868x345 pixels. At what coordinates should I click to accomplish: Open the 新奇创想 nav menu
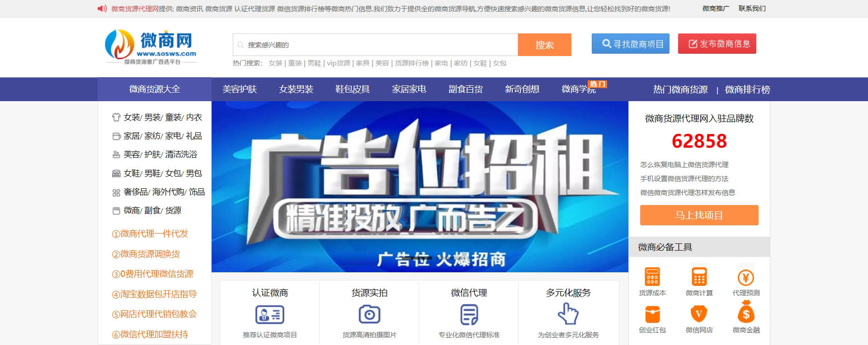tap(522, 89)
